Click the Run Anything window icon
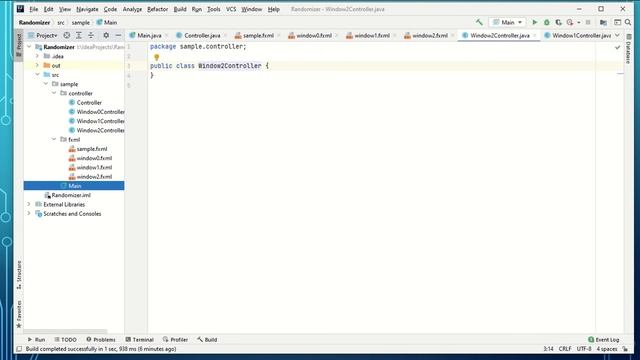This screenshot has width=640, height=360. click(x=617, y=22)
